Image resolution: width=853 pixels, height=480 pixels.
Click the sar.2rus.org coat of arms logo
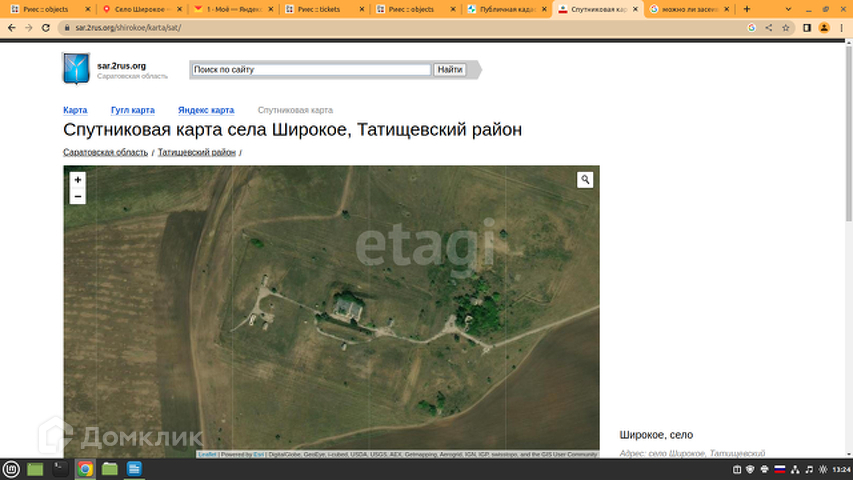click(x=77, y=69)
